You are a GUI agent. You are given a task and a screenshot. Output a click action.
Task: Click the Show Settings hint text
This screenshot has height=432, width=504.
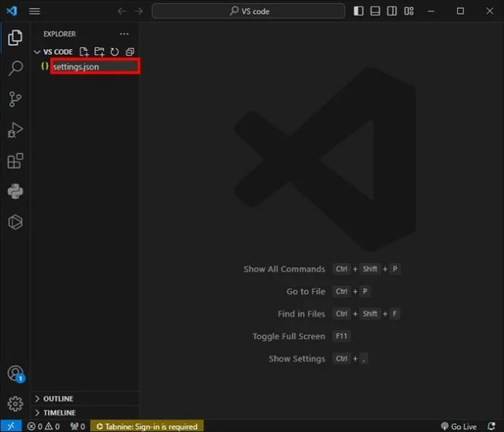point(297,359)
